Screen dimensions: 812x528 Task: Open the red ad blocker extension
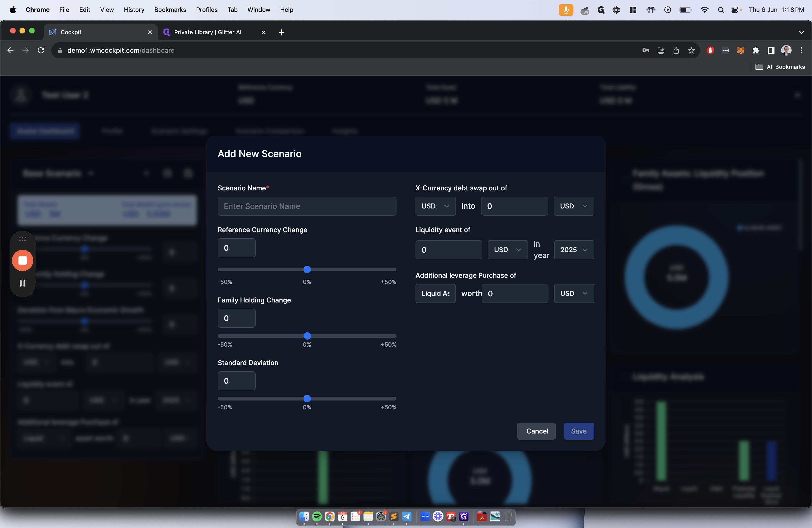(x=710, y=51)
